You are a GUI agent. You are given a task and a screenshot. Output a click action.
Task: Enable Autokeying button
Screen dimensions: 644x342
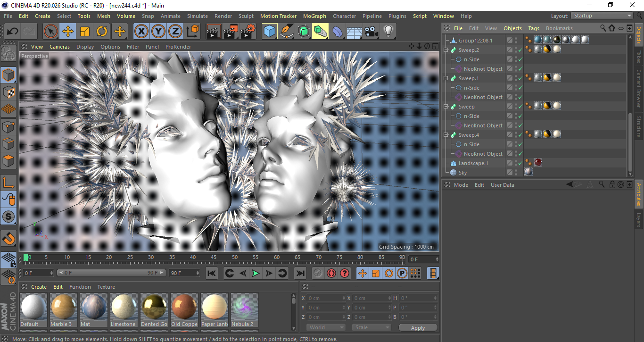(331, 273)
